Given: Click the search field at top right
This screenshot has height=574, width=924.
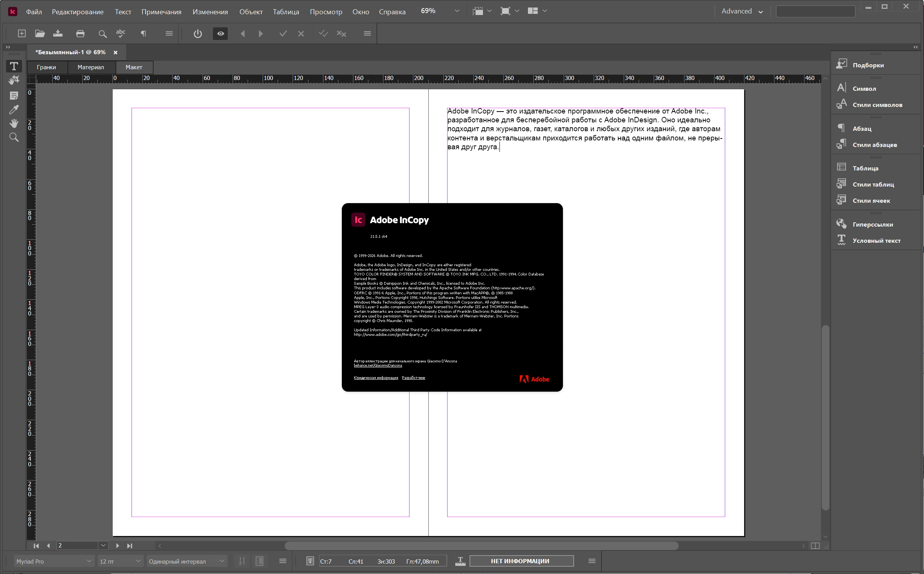Looking at the screenshot, I should tap(815, 11).
